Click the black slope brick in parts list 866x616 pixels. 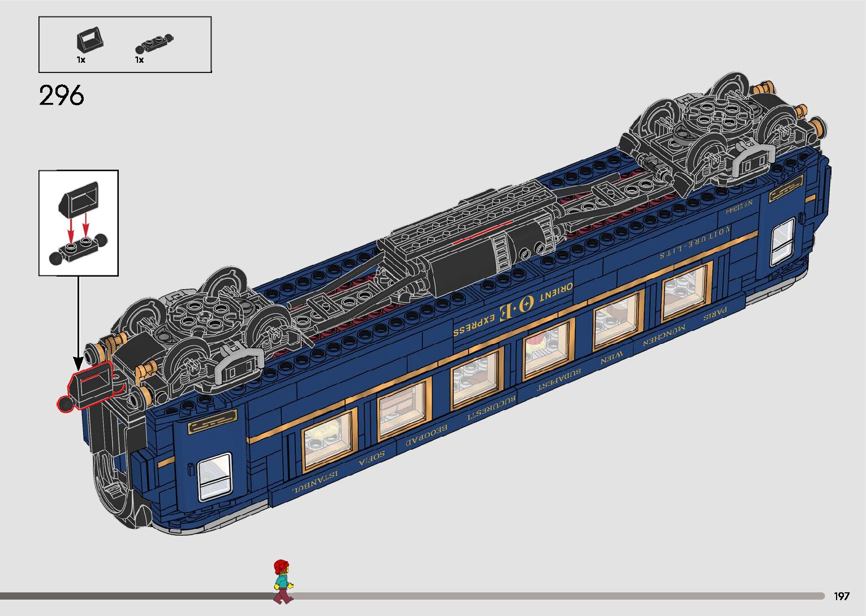pyautogui.click(x=90, y=41)
